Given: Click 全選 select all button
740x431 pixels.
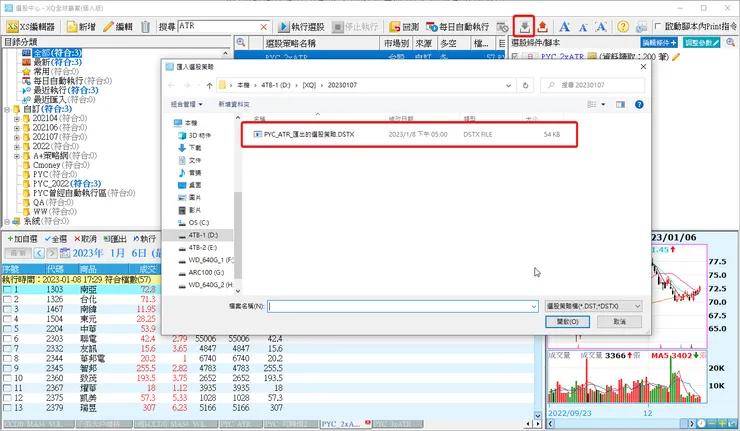Looking at the screenshot, I should [x=56, y=239].
